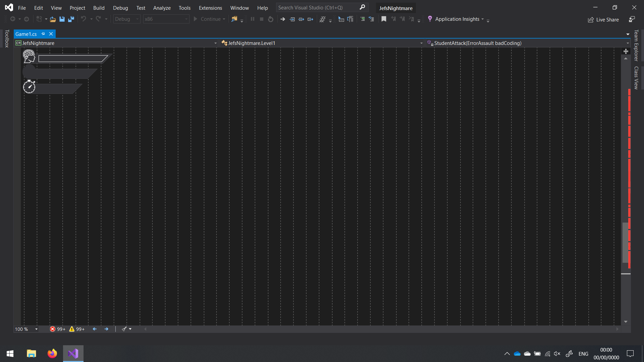Viewport: 644px width, 362px height.
Task: Click the New Project toolbar icon
Action: point(39,19)
